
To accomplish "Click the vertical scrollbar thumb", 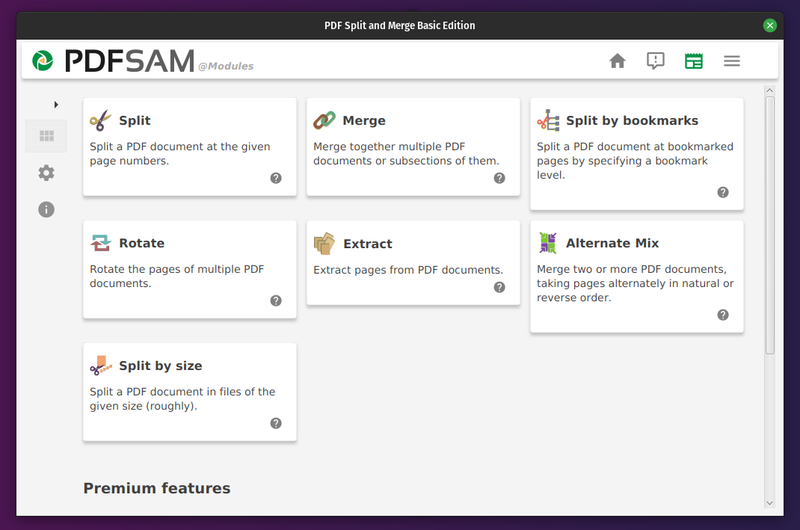I will coord(770,225).
